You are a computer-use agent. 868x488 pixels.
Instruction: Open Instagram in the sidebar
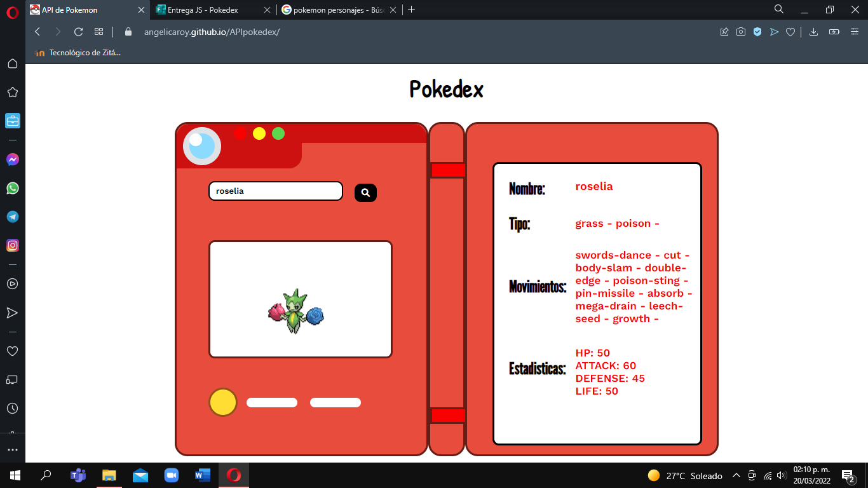click(x=12, y=245)
